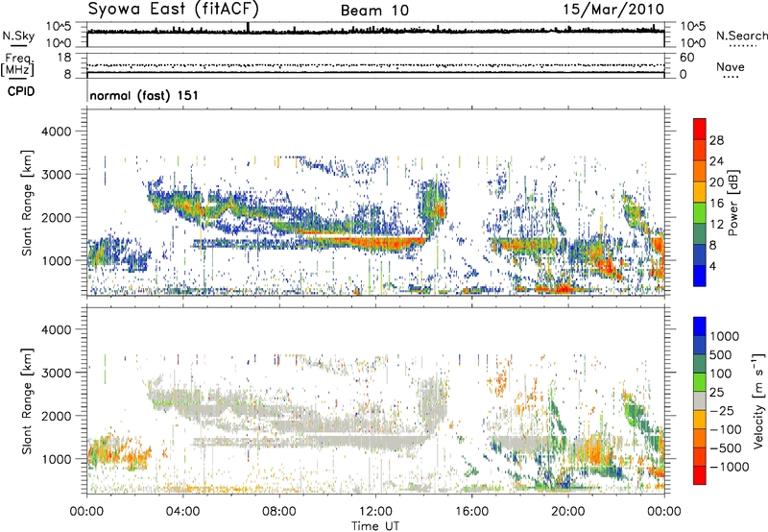Click the date "15/Mar/2010"
768x532 pixels.
[x=613, y=10]
